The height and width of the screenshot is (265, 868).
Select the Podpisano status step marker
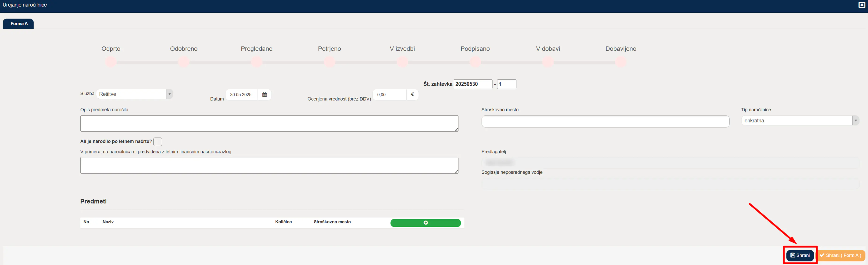475,62
